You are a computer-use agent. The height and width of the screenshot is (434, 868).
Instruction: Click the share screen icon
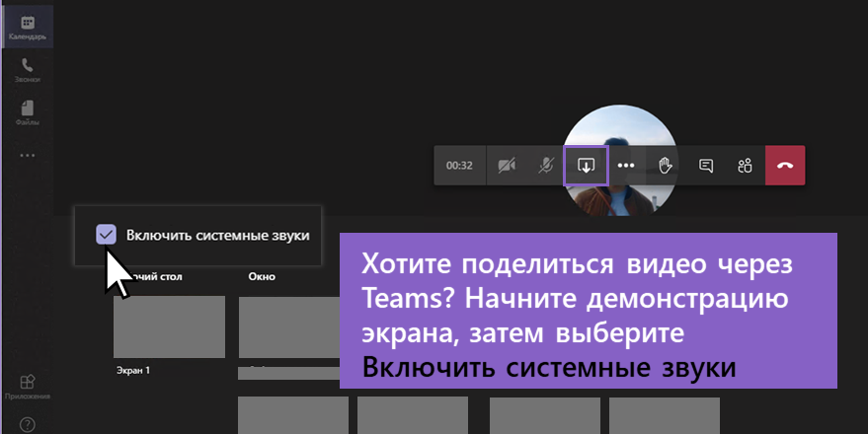586,166
